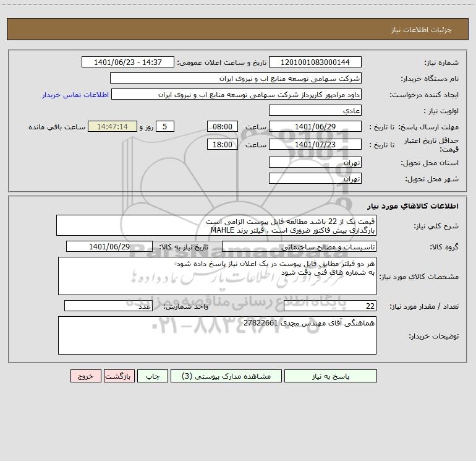Click the countdown timer 14:47:14

click(113, 126)
